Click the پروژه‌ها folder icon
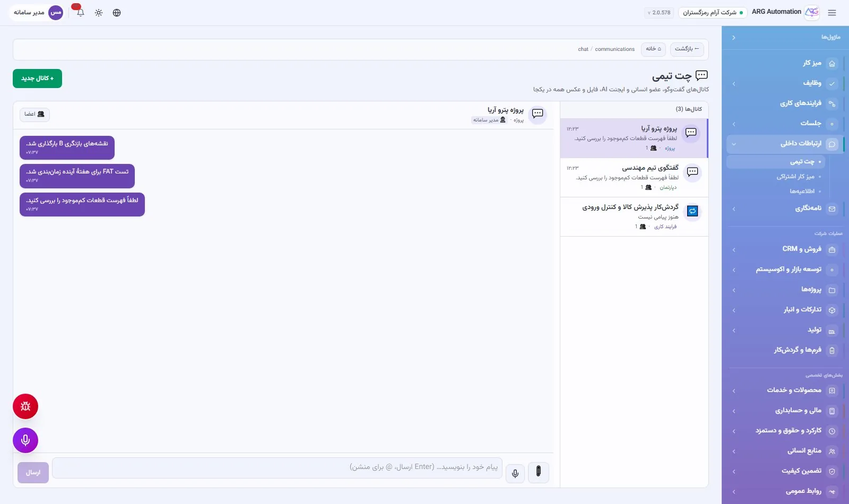Screen dimensions: 849x504 coord(832,290)
